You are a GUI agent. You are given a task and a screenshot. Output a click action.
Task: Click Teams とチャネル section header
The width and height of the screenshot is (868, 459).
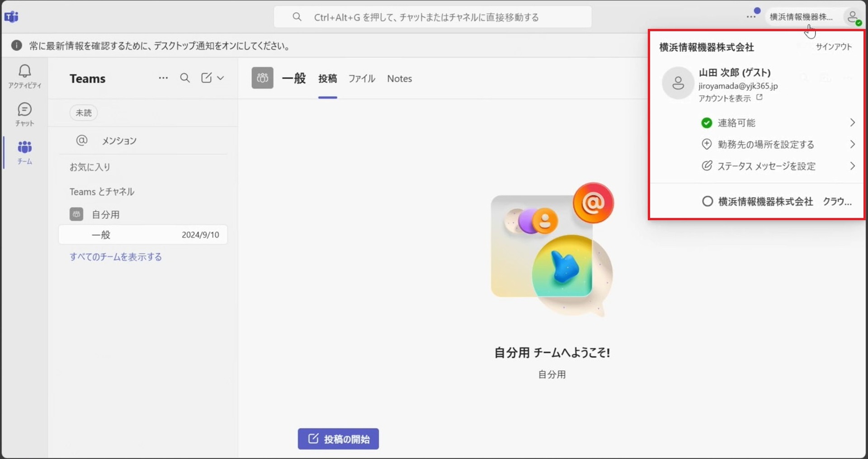tap(102, 192)
